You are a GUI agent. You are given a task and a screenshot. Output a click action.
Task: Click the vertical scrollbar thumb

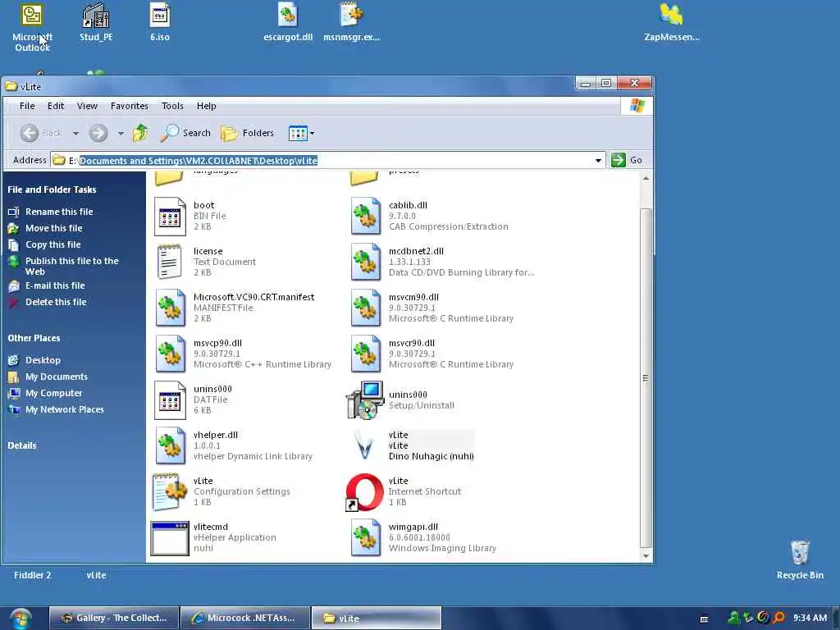click(646, 377)
